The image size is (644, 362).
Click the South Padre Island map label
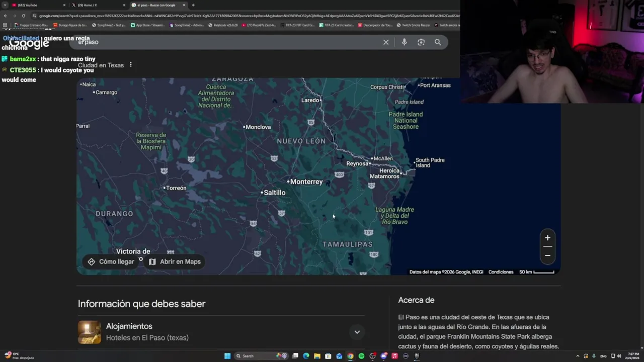coord(429,162)
